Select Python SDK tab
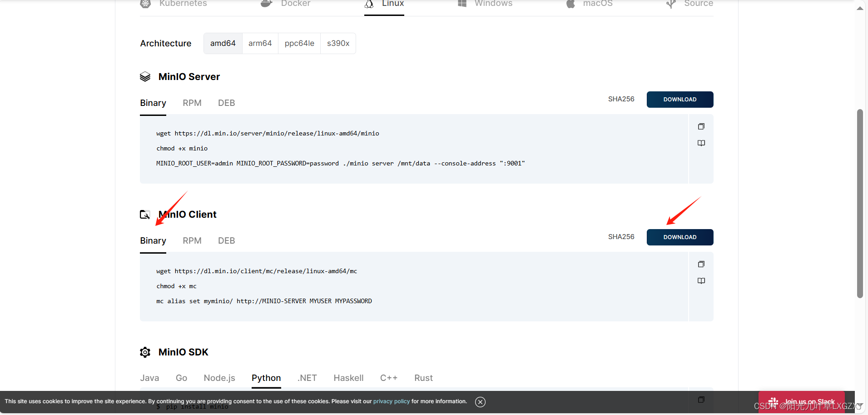This screenshot has height=415, width=868. pos(266,378)
